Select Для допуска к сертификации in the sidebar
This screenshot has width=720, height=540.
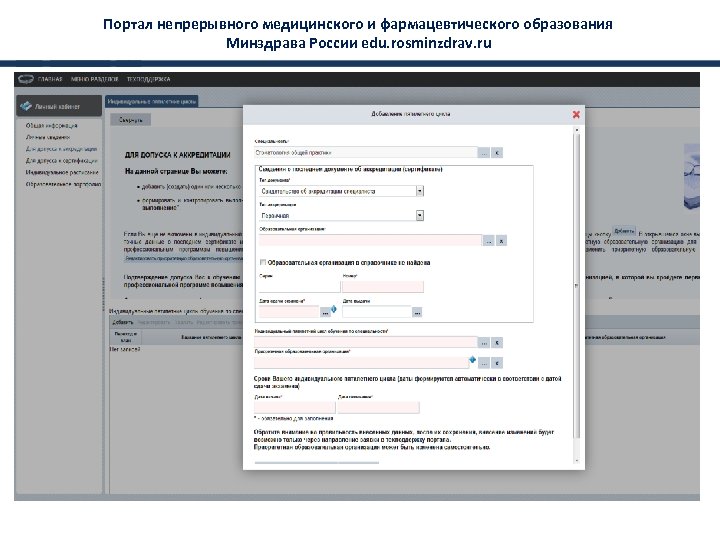point(62,161)
